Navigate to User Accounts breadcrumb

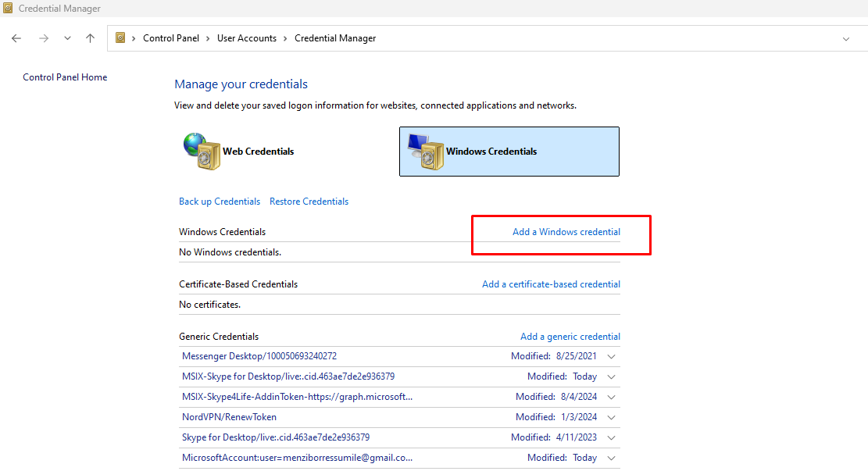click(247, 37)
